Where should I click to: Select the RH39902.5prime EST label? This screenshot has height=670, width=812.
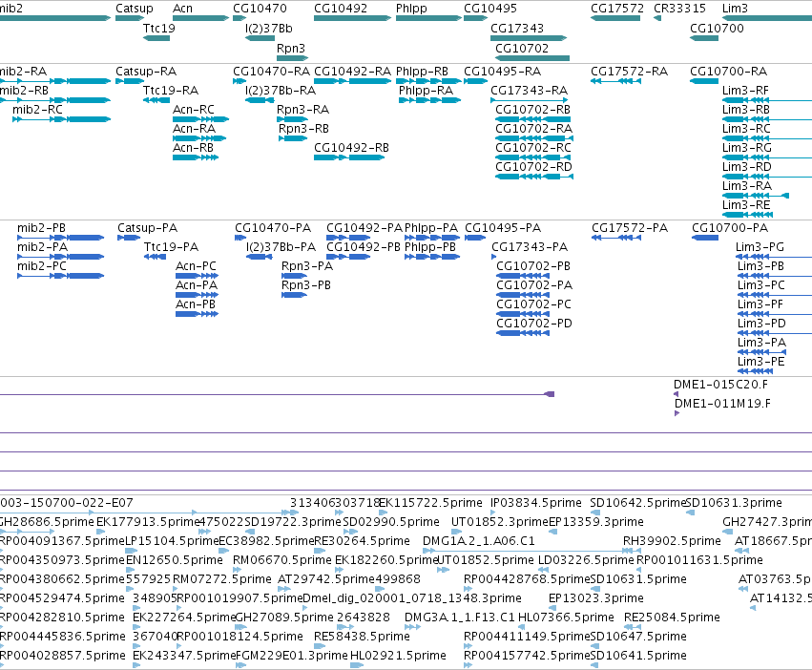(672, 541)
